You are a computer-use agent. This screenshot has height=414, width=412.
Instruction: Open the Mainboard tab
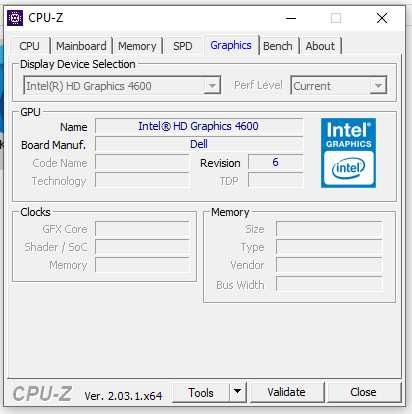point(81,46)
